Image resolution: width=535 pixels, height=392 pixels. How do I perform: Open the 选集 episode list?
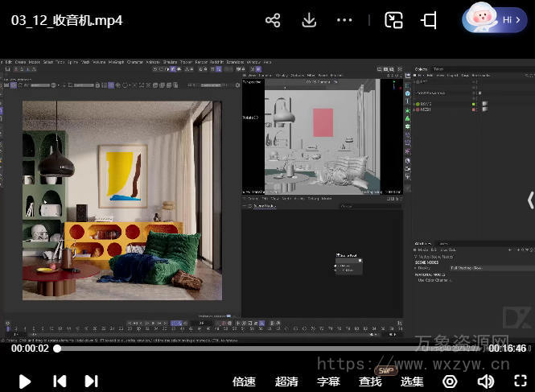(412, 382)
